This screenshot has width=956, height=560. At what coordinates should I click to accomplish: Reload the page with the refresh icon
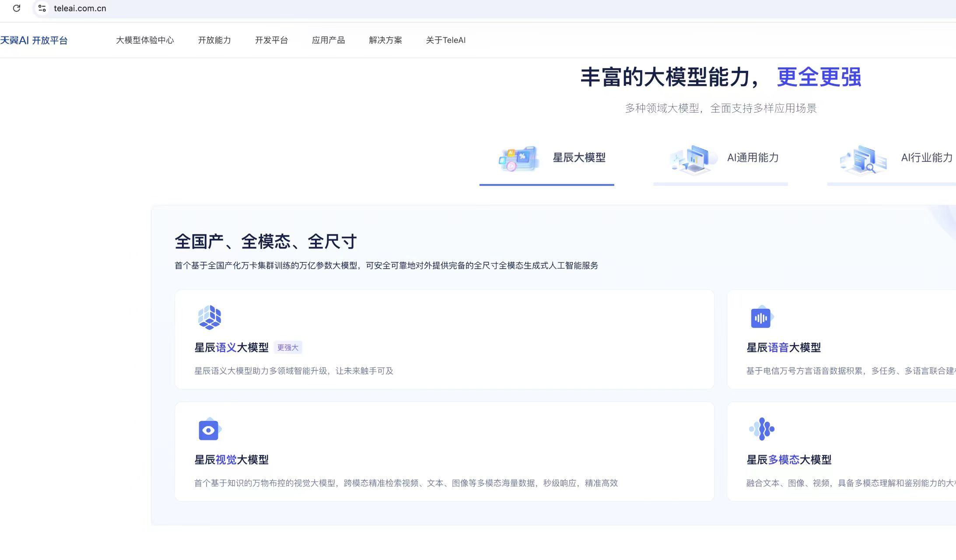click(17, 8)
